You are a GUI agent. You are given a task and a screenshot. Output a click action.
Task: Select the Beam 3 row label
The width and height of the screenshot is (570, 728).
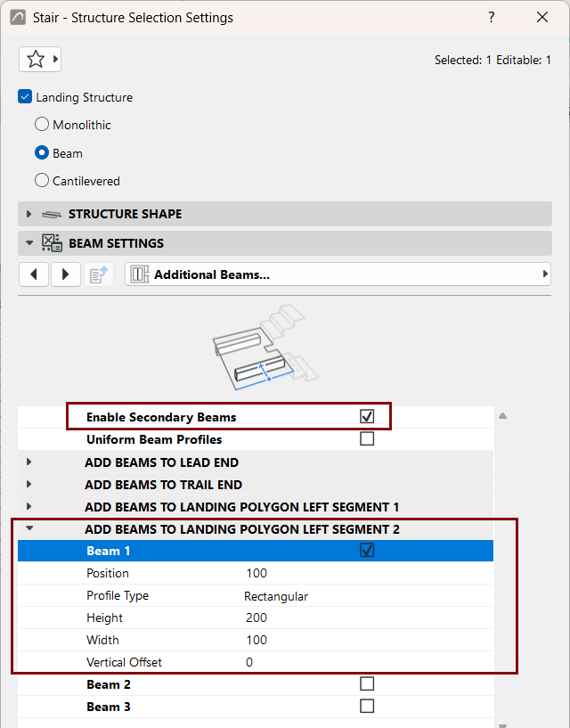click(x=109, y=708)
